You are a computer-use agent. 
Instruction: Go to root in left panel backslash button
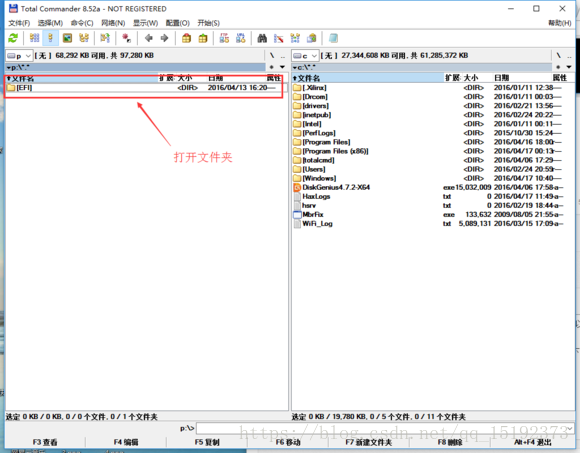(x=272, y=56)
